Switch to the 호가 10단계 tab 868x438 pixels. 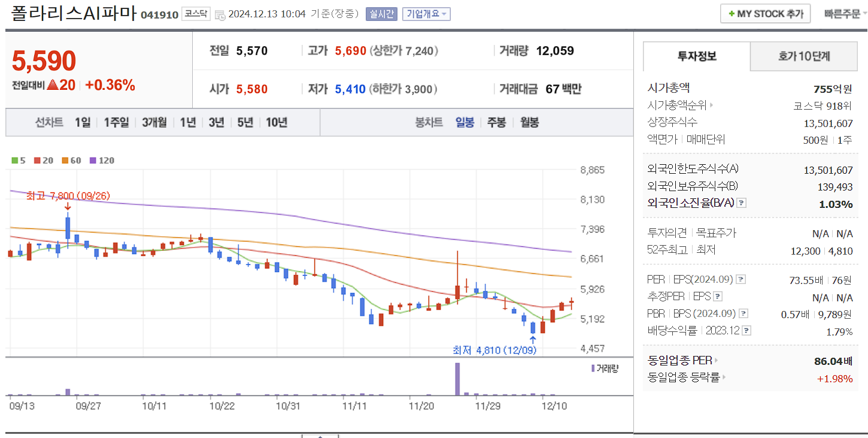803,56
